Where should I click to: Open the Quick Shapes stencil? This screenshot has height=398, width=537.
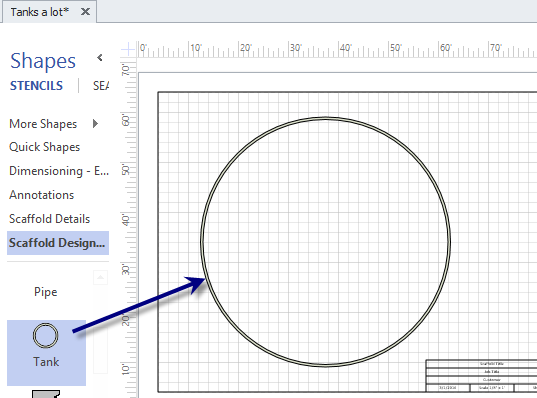(45, 147)
